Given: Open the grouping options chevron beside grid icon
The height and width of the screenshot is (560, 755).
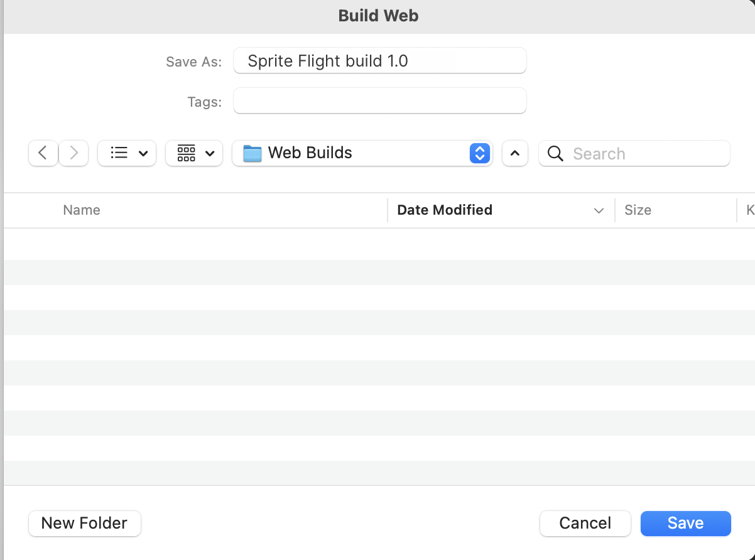Looking at the screenshot, I should click(210, 153).
